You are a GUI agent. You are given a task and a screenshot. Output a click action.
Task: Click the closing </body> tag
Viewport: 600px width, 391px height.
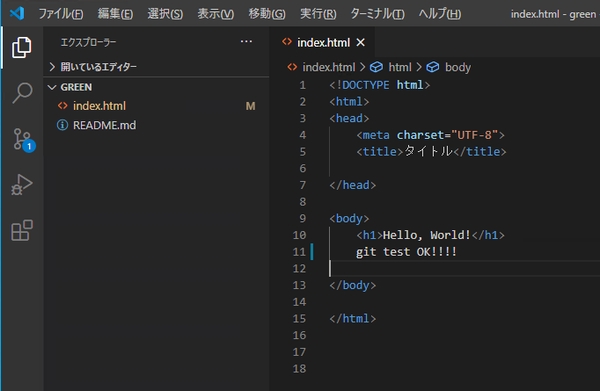click(352, 285)
